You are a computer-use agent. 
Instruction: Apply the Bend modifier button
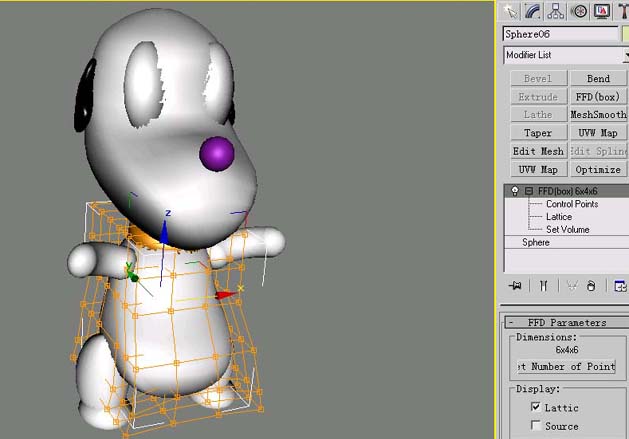(598, 78)
